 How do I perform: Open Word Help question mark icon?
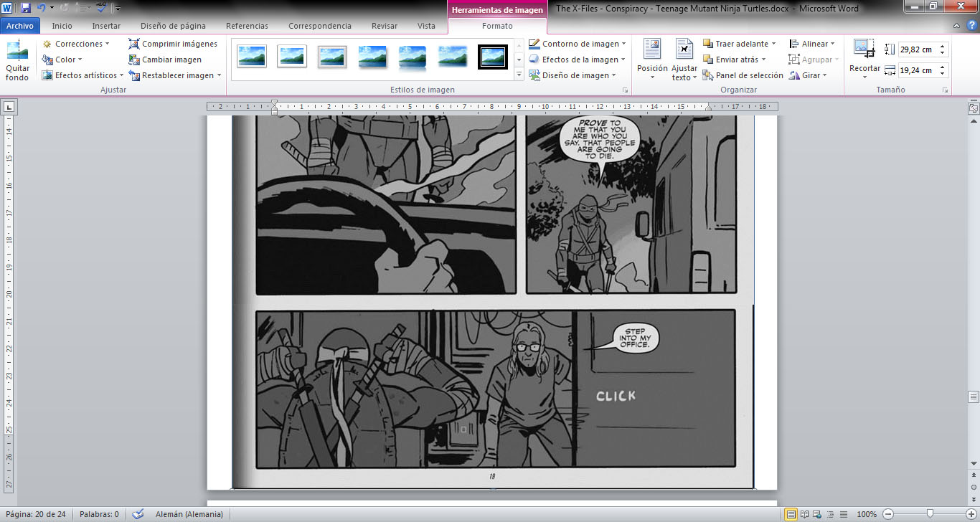(x=972, y=26)
